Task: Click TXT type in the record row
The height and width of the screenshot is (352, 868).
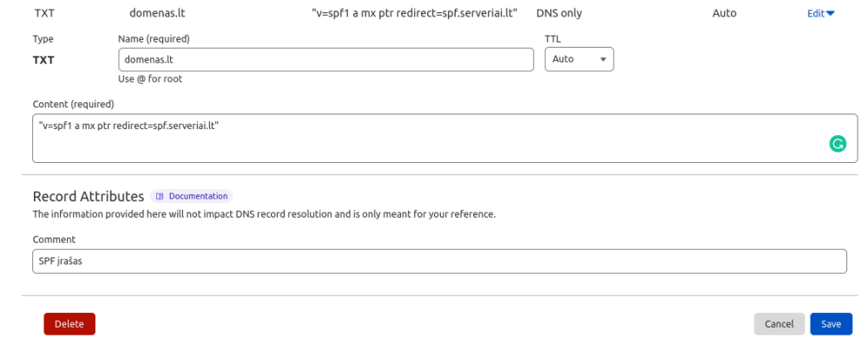Action: [x=44, y=14]
